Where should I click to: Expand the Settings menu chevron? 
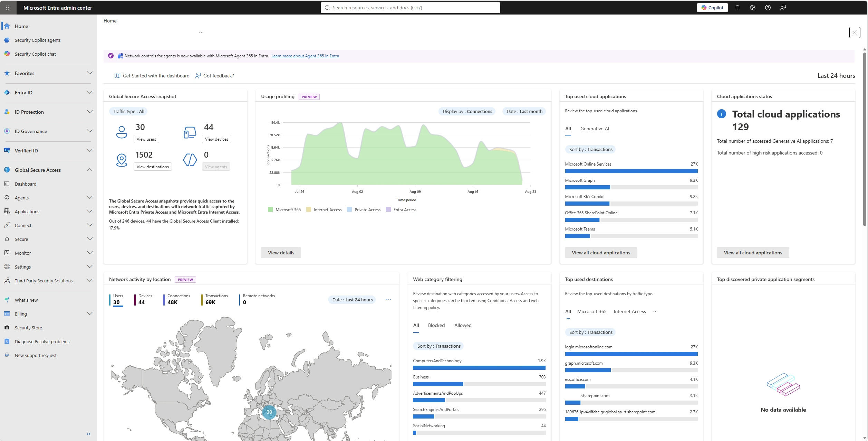pos(90,267)
